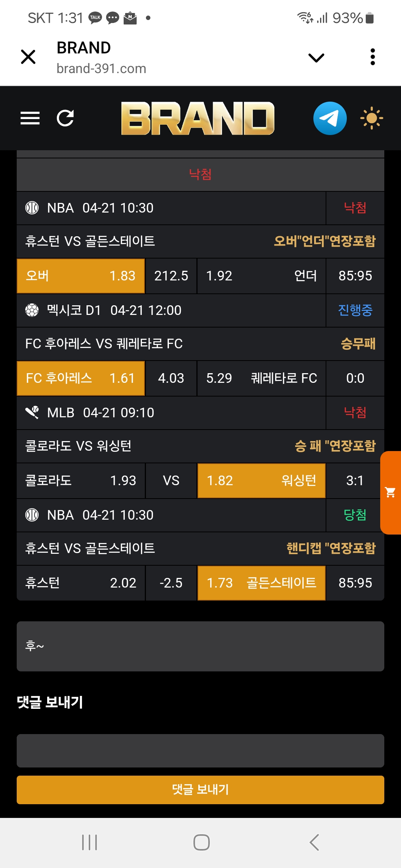Viewport: 401px width, 868px height.
Task: Open the orange shopping cart tab
Action: pos(391,493)
